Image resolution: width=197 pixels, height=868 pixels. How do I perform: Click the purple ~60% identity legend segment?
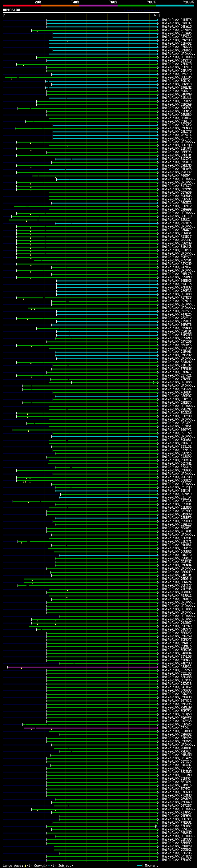99,6
